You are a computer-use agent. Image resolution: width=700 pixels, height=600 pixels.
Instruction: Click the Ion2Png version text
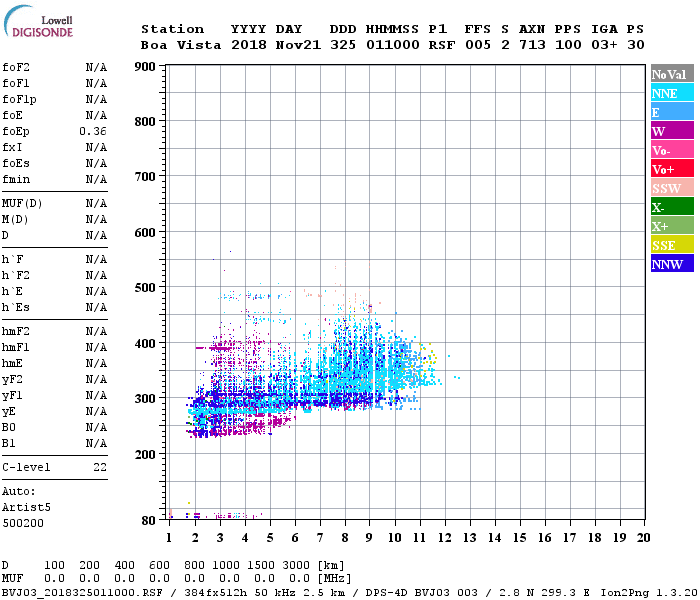pos(649,593)
